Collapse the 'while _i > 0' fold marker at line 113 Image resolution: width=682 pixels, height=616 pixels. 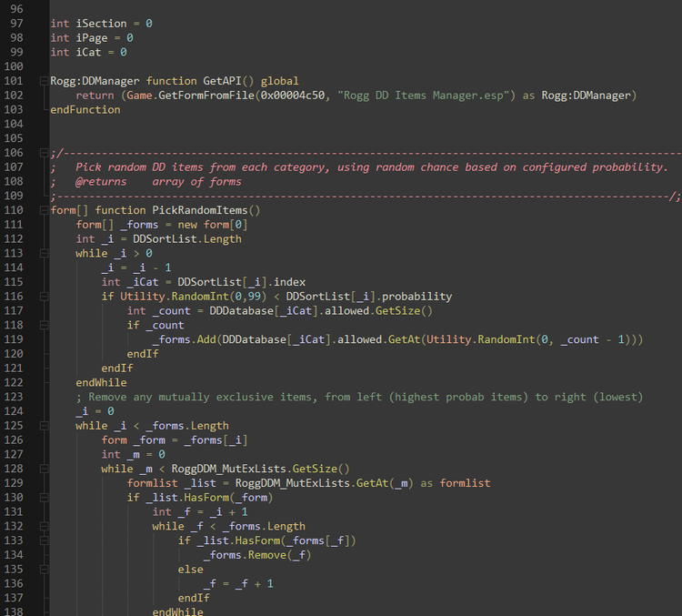pyautogui.click(x=44, y=253)
